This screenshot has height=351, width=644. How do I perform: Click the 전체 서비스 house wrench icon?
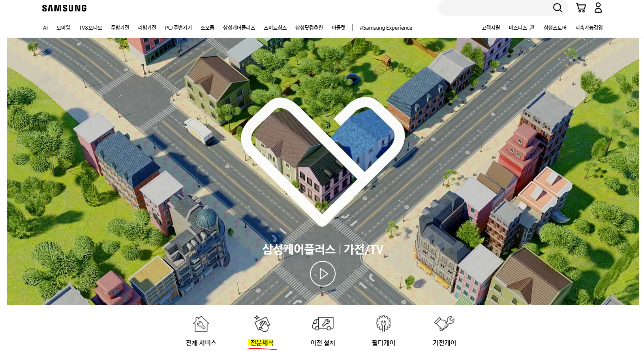(201, 324)
